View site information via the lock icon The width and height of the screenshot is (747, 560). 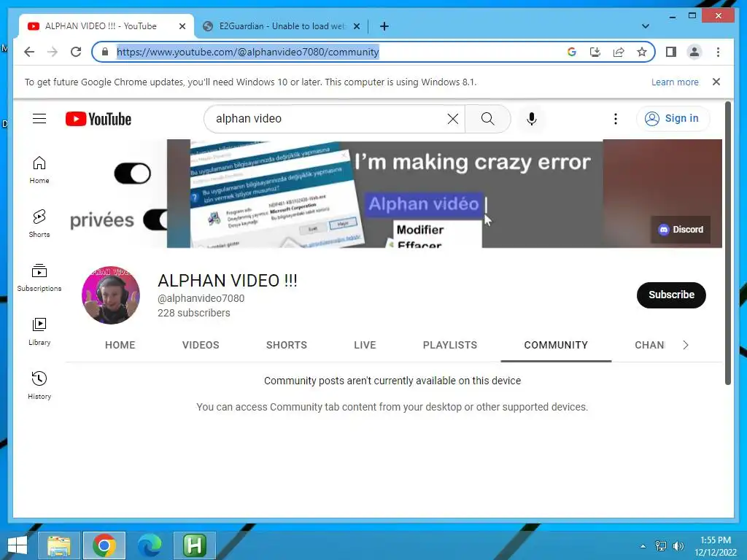[x=105, y=52]
